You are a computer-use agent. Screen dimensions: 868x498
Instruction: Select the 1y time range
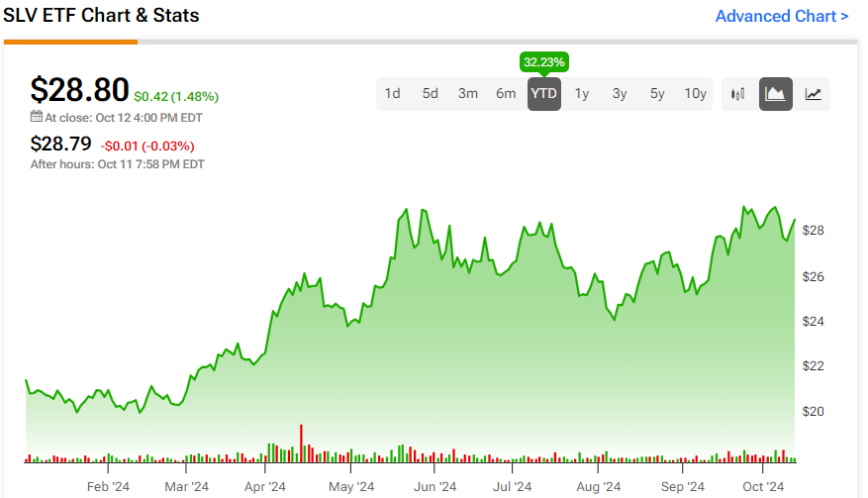(581, 94)
